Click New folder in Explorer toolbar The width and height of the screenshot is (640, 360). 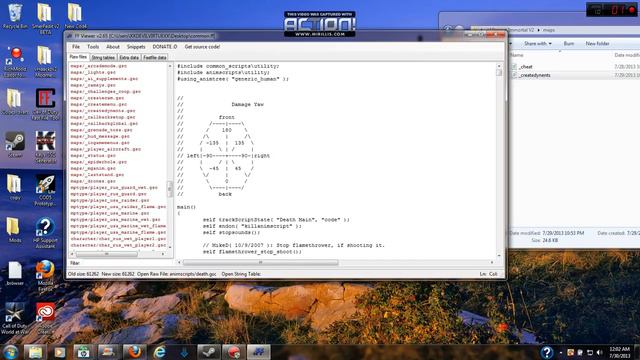tap(597, 43)
